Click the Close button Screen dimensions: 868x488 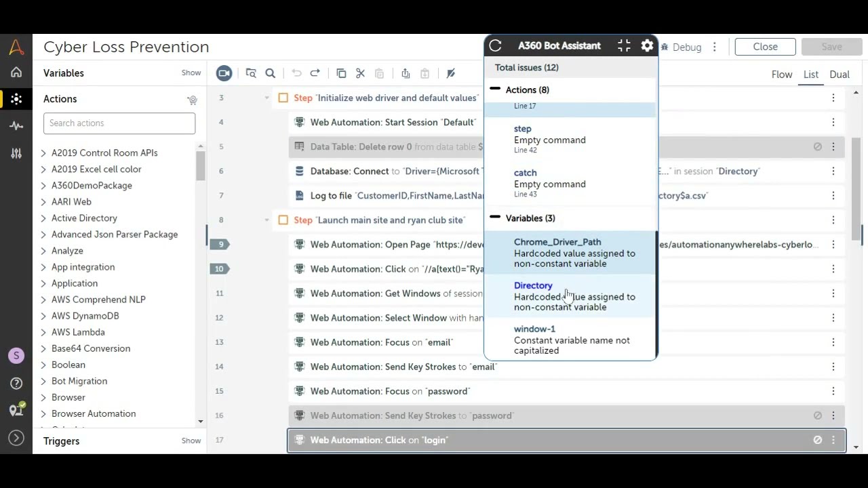[x=765, y=47]
